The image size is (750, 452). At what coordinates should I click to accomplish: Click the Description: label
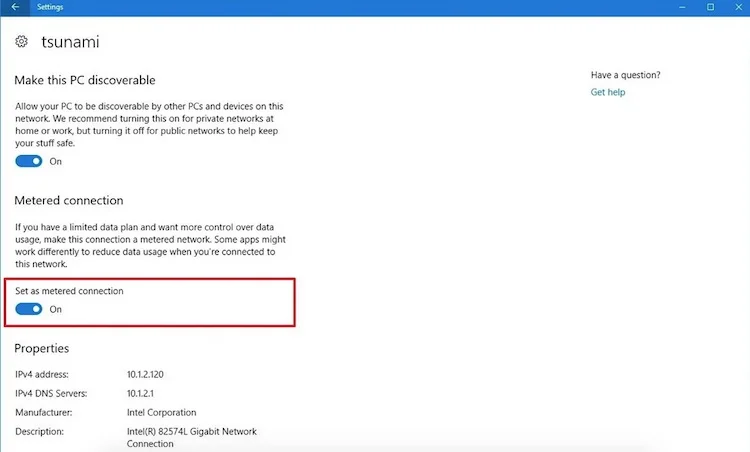click(x=39, y=431)
